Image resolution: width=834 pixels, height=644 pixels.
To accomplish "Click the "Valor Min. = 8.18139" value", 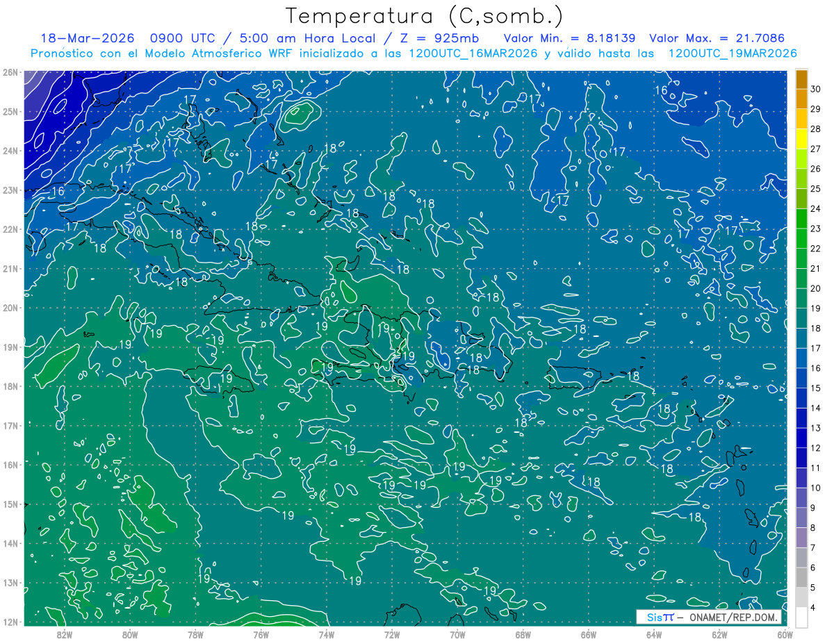I will tap(569, 38).
